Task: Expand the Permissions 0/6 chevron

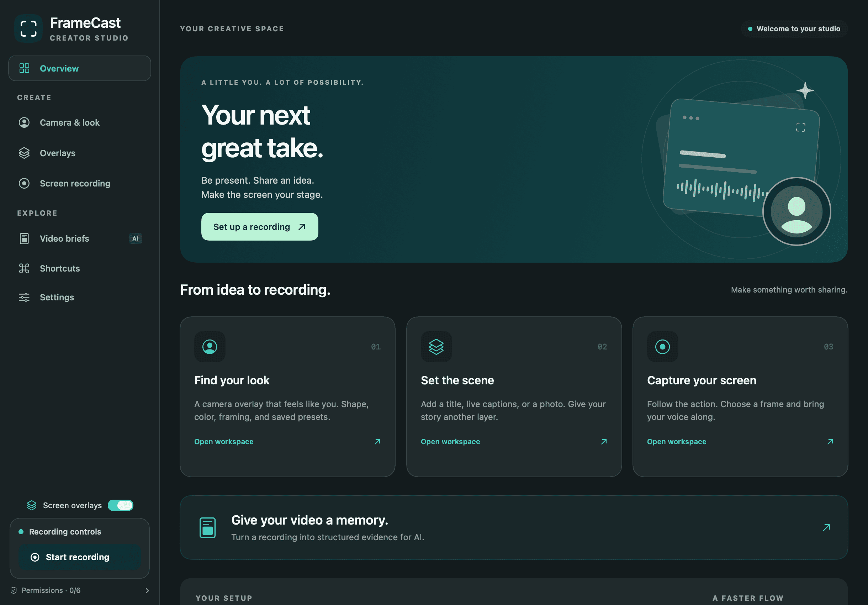Action: point(147,591)
